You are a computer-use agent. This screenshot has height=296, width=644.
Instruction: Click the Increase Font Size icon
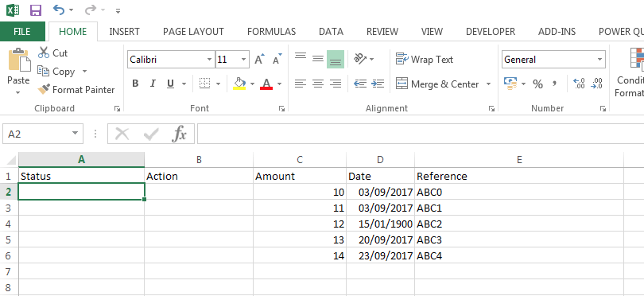coord(259,59)
